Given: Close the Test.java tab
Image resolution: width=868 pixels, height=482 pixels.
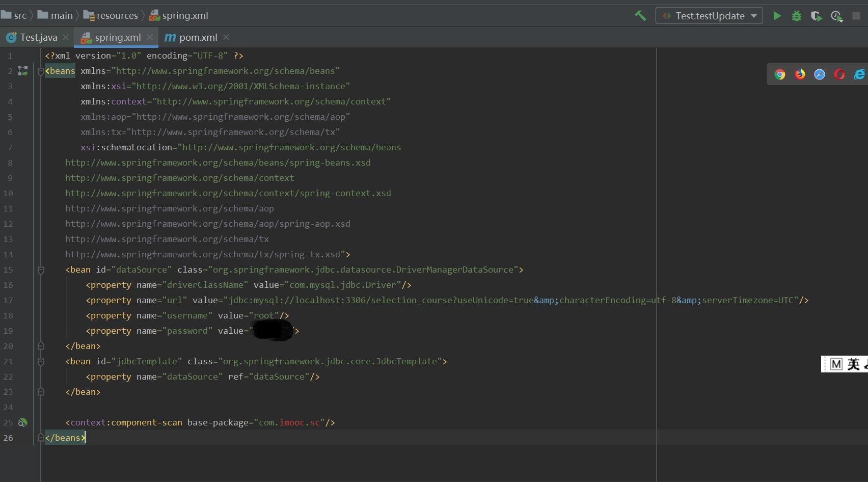Looking at the screenshot, I should [66, 37].
